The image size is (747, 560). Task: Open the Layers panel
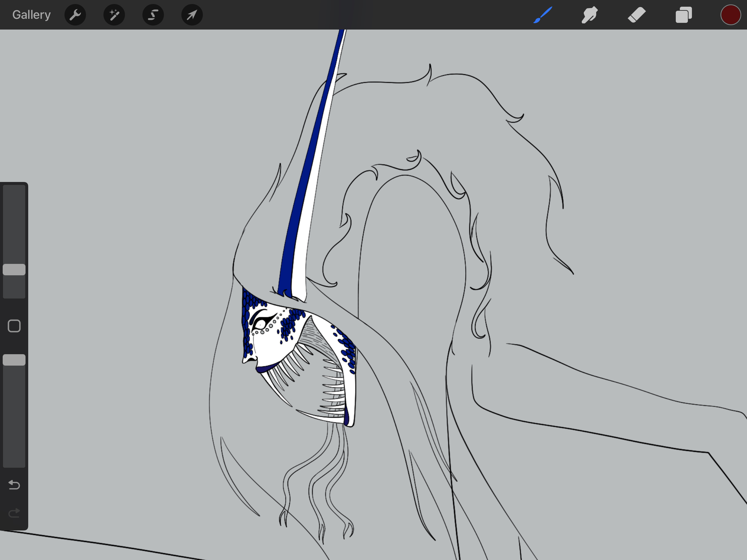[x=684, y=15]
